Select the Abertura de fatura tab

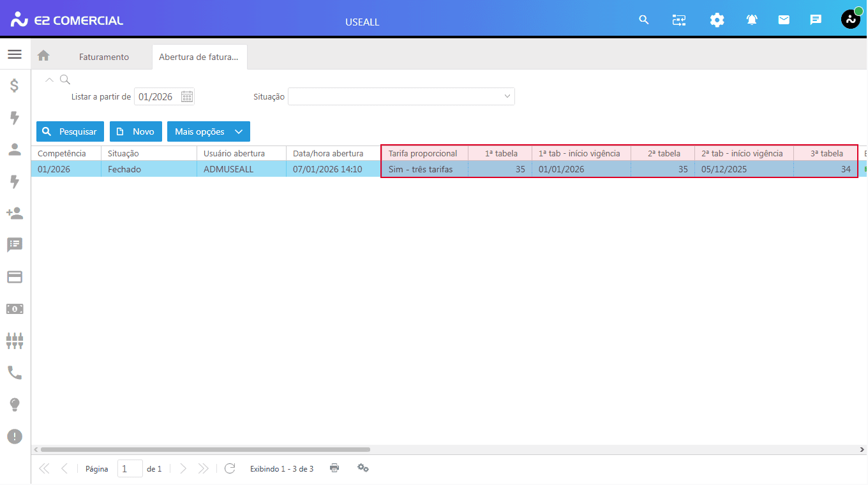(x=198, y=57)
